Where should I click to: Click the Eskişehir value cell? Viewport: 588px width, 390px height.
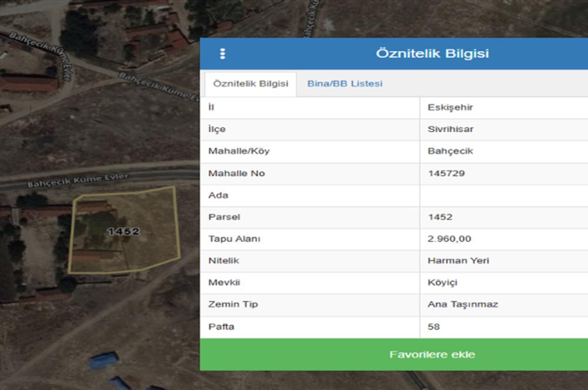(450, 107)
